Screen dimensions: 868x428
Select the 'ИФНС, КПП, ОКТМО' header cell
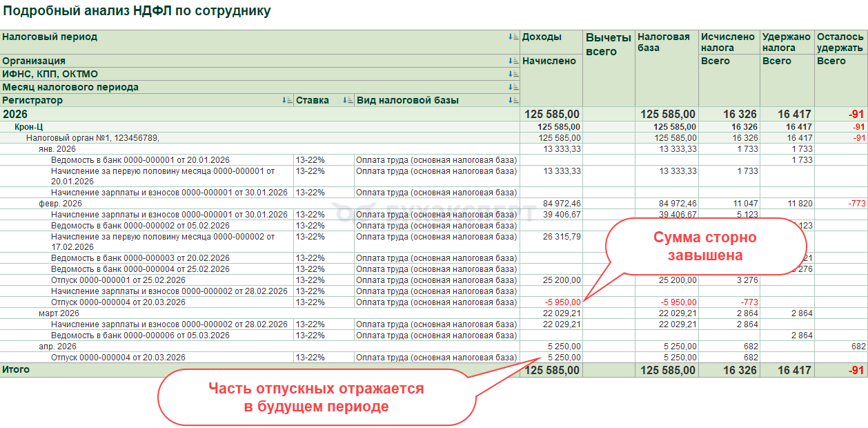tap(260, 74)
